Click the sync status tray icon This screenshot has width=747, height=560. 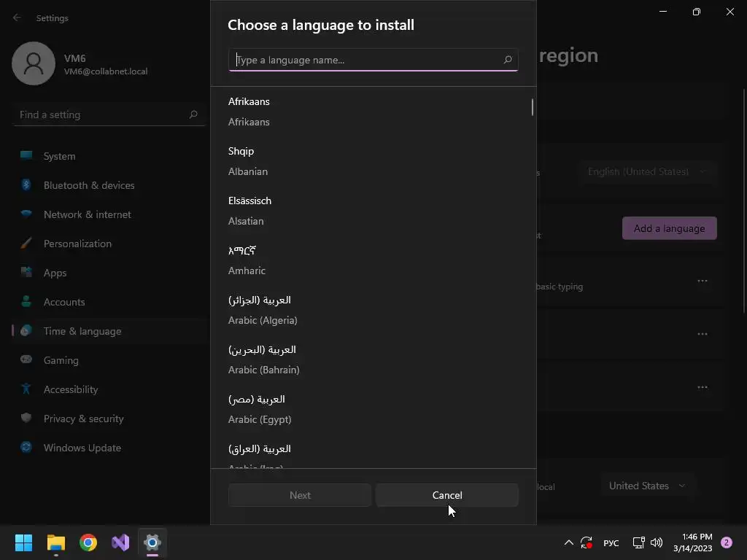tap(587, 542)
